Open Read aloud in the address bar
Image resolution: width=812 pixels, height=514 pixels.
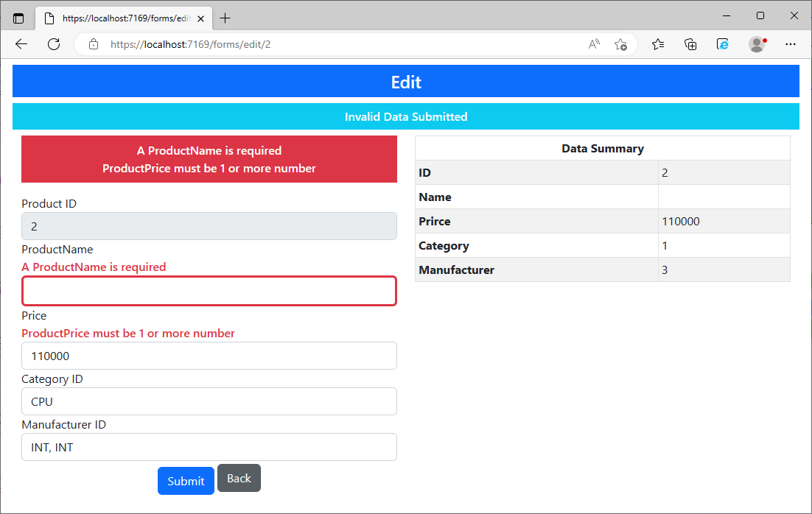(594, 44)
